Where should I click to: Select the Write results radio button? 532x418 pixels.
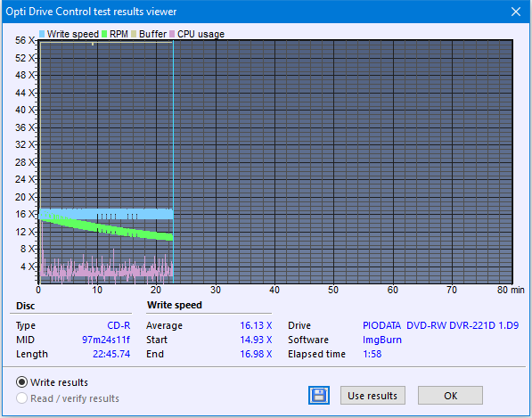(x=21, y=382)
